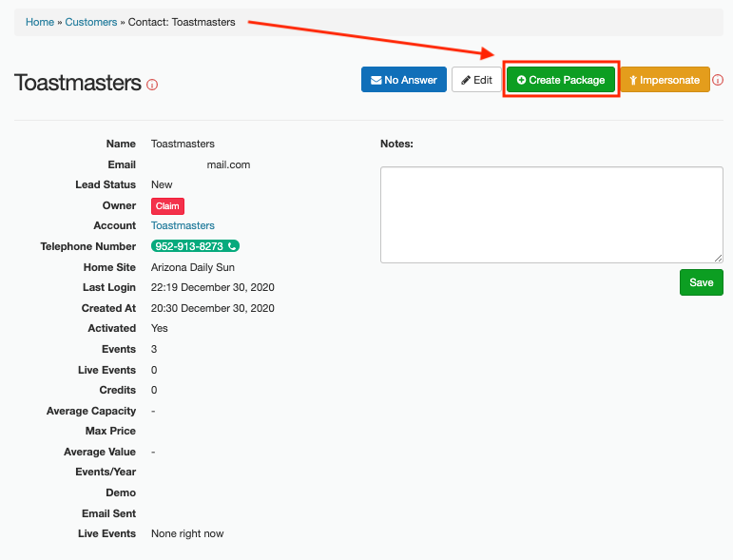Click the 'Average Capacity' field label
The height and width of the screenshot is (560, 733).
91,411
